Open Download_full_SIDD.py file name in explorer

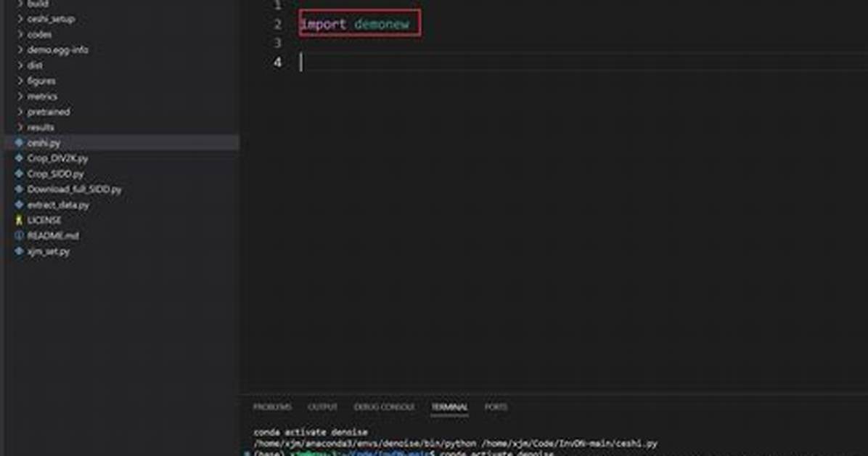pyautogui.click(x=74, y=190)
